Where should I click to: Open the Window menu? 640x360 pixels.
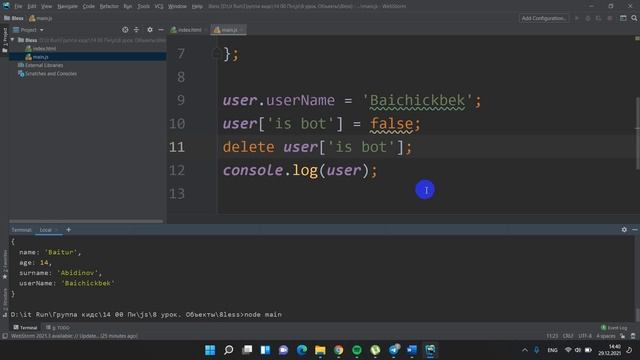pos(177,7)
